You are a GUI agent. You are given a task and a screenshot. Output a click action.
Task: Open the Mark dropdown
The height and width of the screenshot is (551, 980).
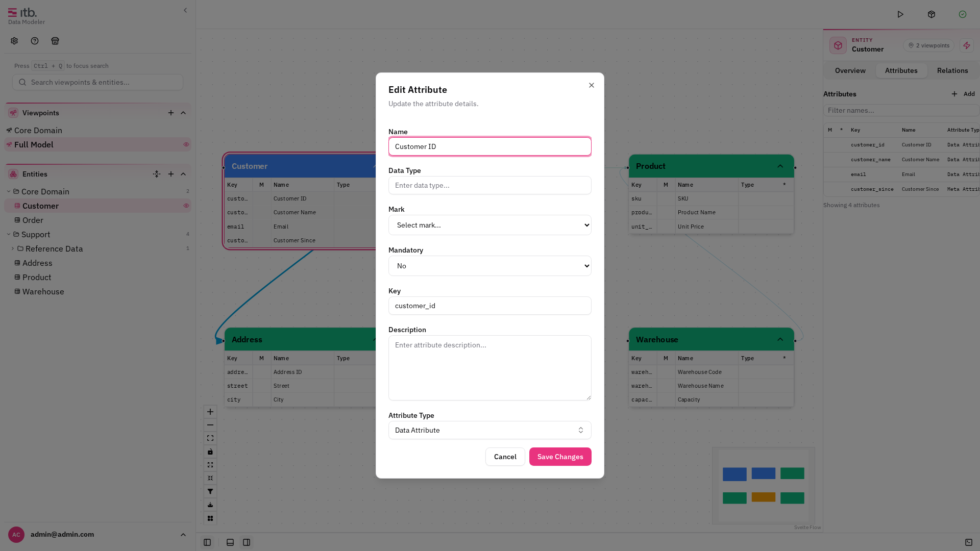[490, 225]
